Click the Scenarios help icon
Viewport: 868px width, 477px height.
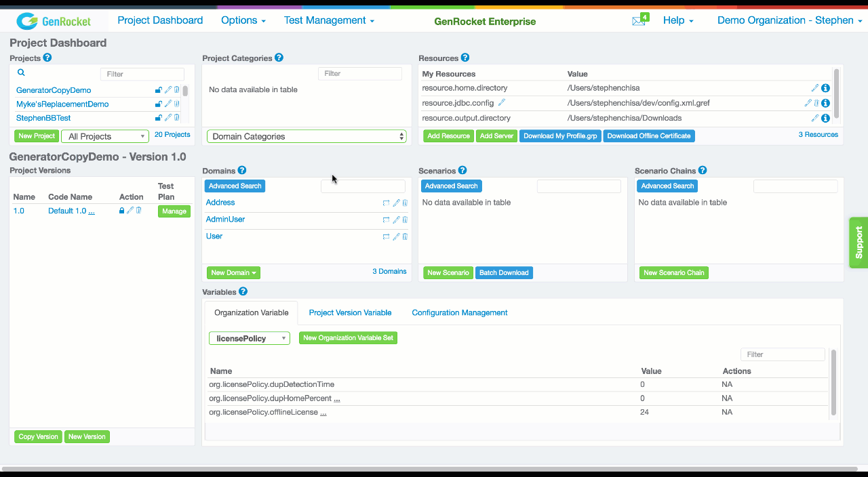(x=462, y=171)
